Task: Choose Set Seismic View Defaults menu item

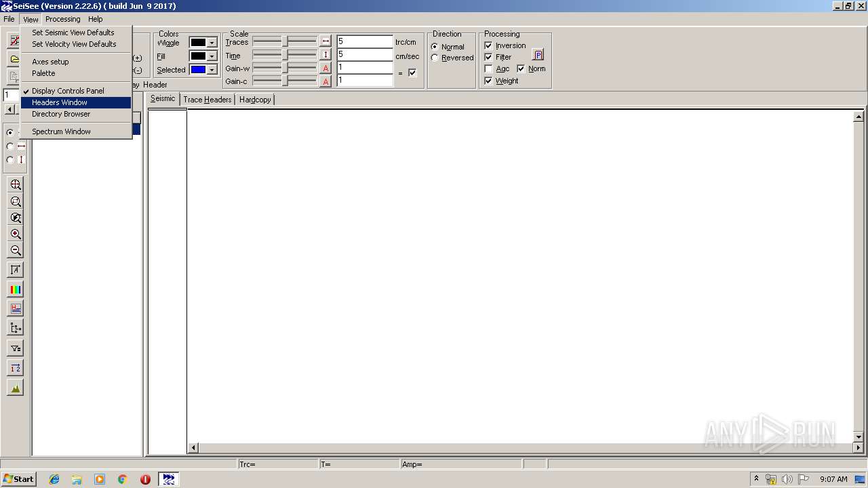Action: pos(76,33)
